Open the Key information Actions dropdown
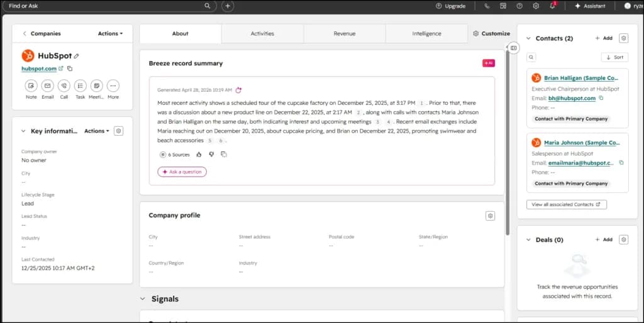 coord(96,131)
